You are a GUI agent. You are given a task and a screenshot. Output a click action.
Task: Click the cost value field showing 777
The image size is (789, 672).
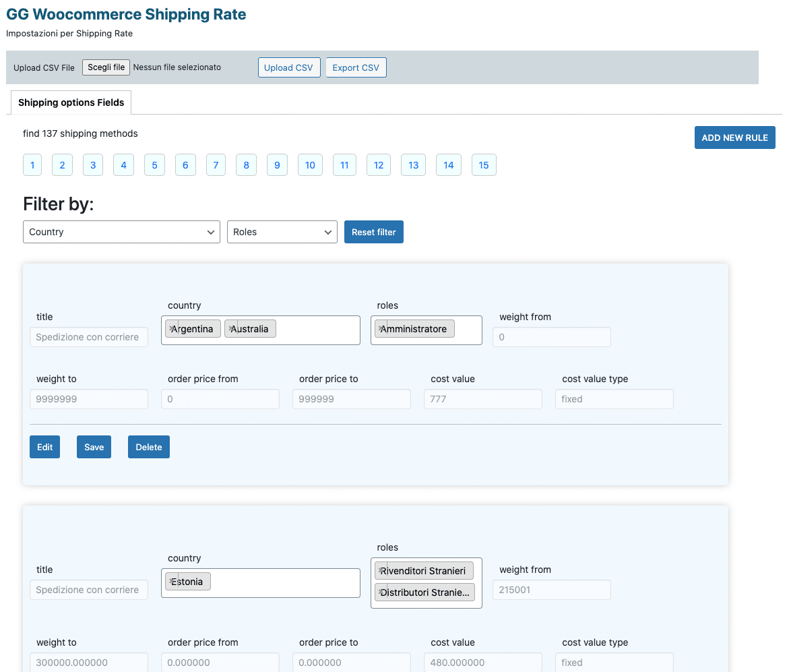click(482, 399)
